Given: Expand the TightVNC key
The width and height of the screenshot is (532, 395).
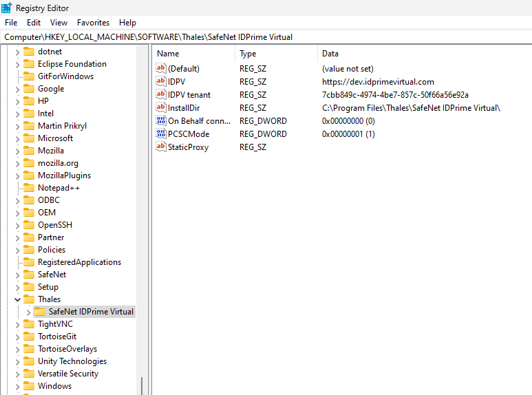Looking at the screenshot, I should click(x=17, y=325).
